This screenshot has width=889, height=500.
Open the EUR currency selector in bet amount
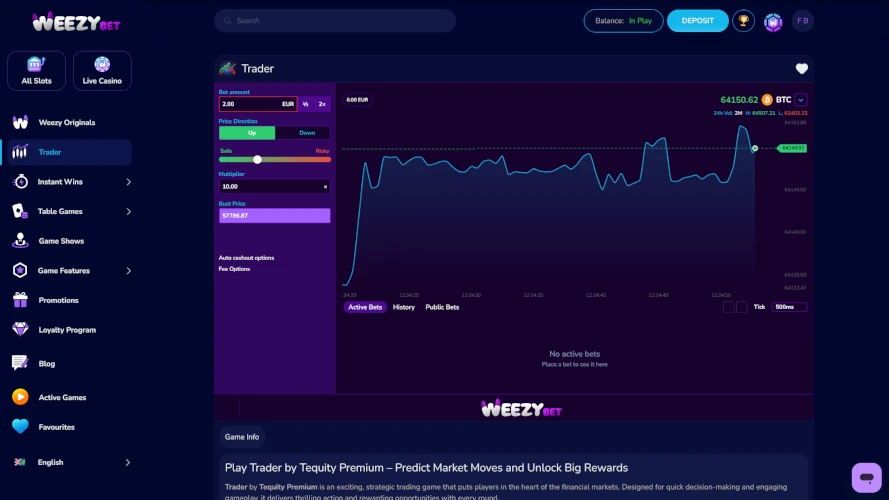pos(288,104)
